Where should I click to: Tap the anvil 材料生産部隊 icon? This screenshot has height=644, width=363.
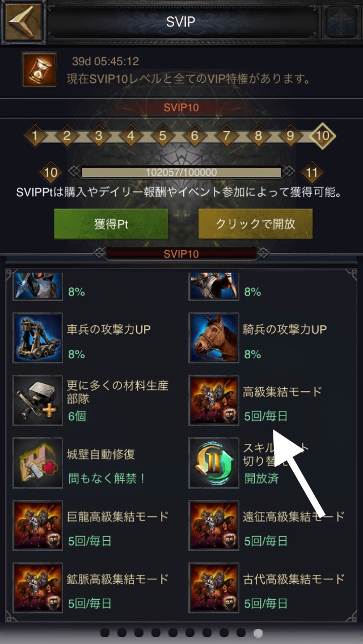[38, 400]
